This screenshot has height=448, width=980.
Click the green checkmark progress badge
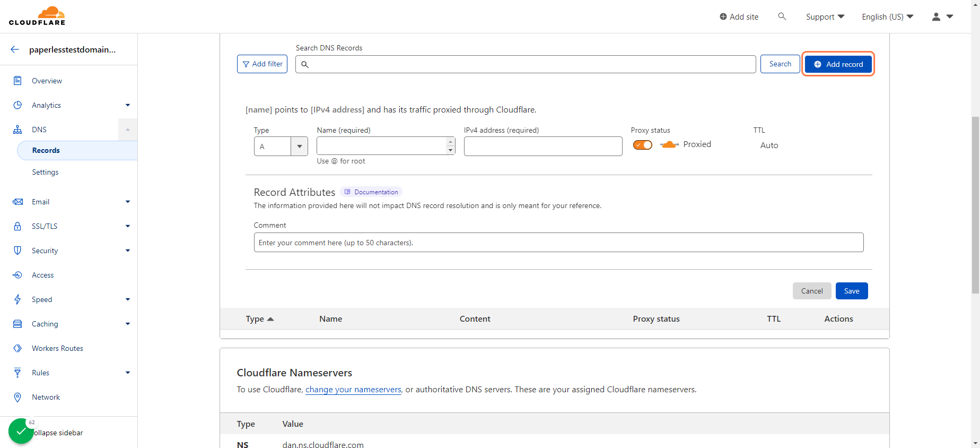pos(21,431)
